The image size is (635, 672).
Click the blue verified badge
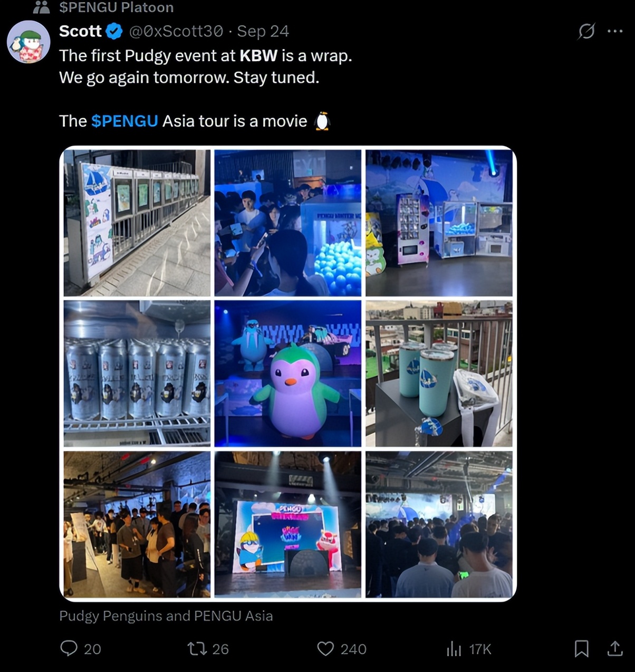[x=114, y=32]
